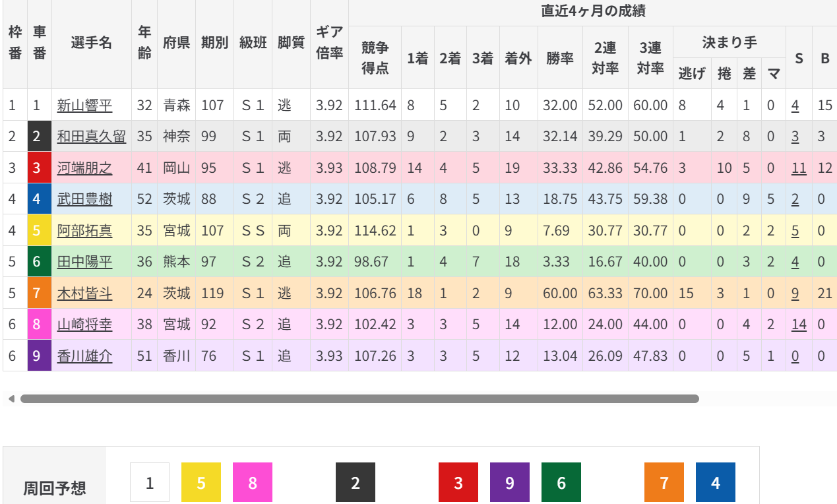Open rider 和田真久留 profile link
Viewport: 837px width, 504px height.
click(x=91, y=137)
